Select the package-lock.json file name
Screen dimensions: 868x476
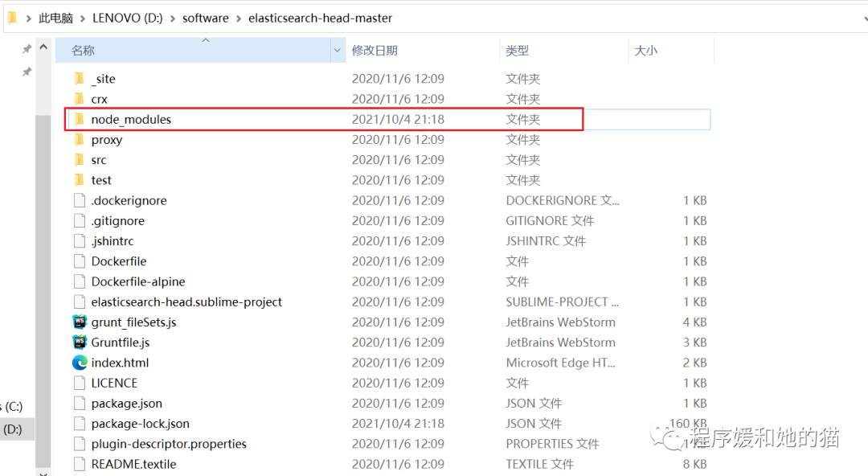(140, 424)
